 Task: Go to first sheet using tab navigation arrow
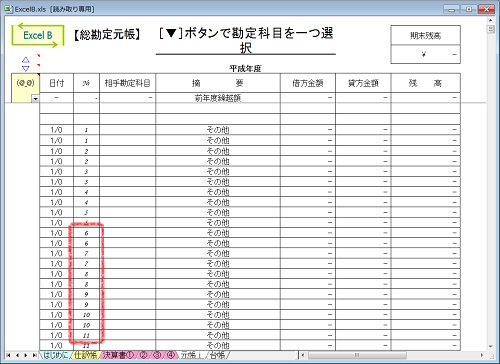point(9,355)
